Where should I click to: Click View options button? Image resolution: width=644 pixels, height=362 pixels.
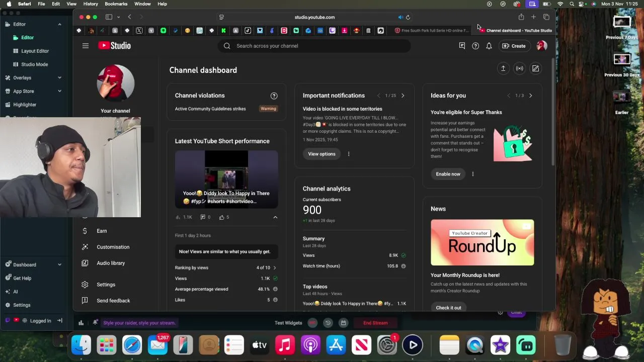(321, 154)
